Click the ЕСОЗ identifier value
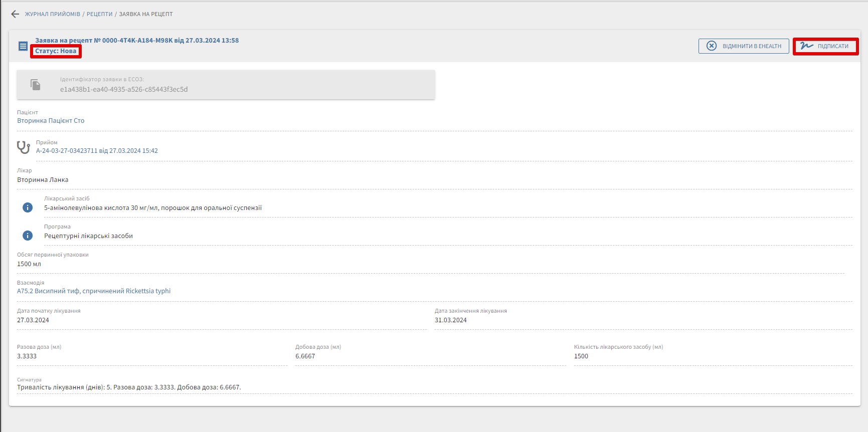This screenshot has height=432, width=868. tap(124, 90)
